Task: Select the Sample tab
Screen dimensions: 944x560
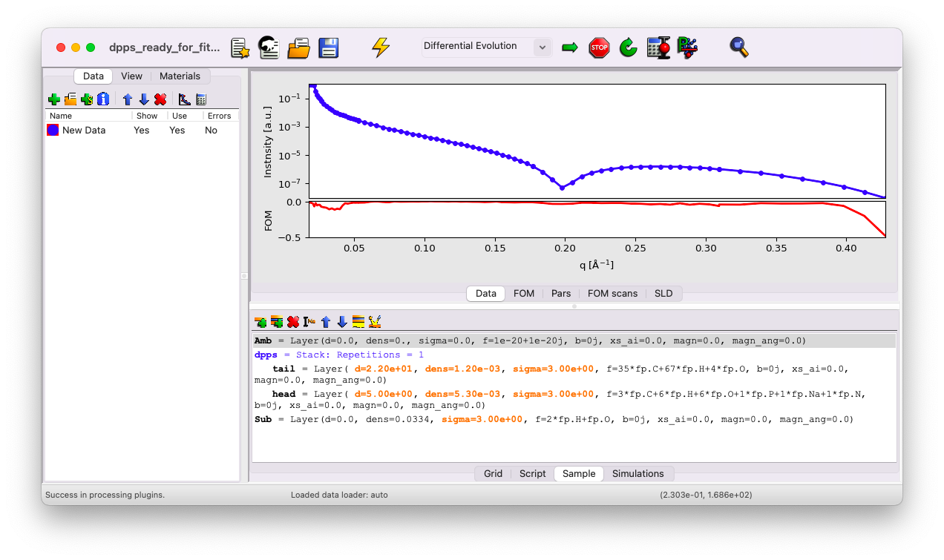Action: point(579,473)
